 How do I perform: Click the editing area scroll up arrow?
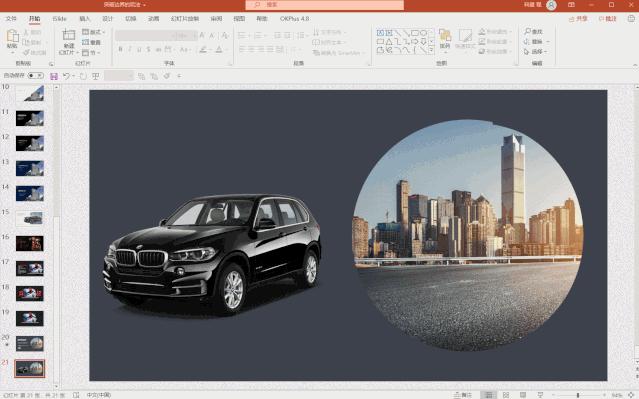(636, 87)
